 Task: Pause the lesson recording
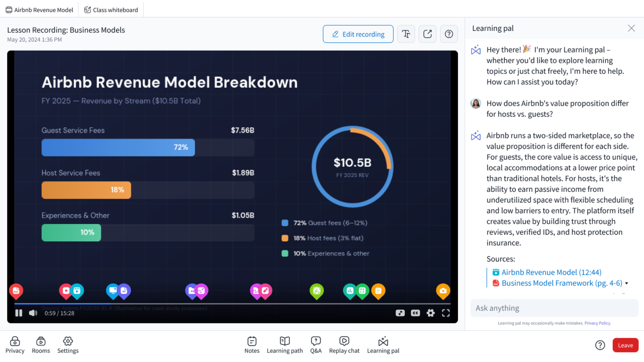point(18,313)
